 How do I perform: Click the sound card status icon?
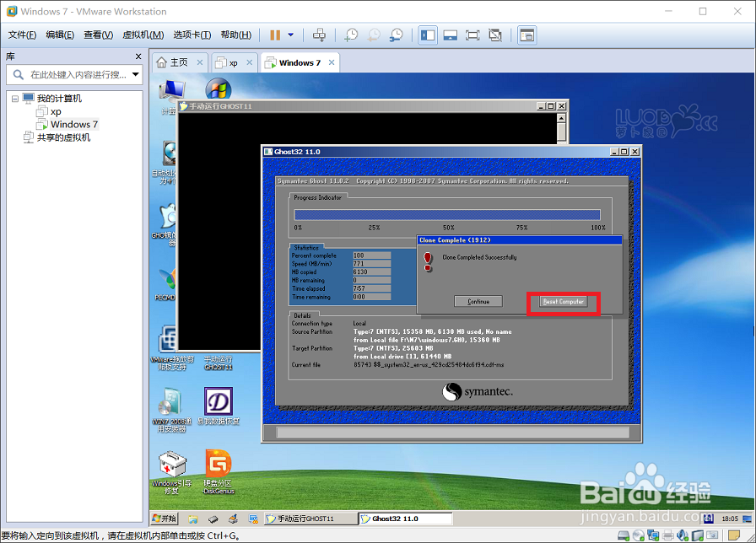(x=683, y=535)
